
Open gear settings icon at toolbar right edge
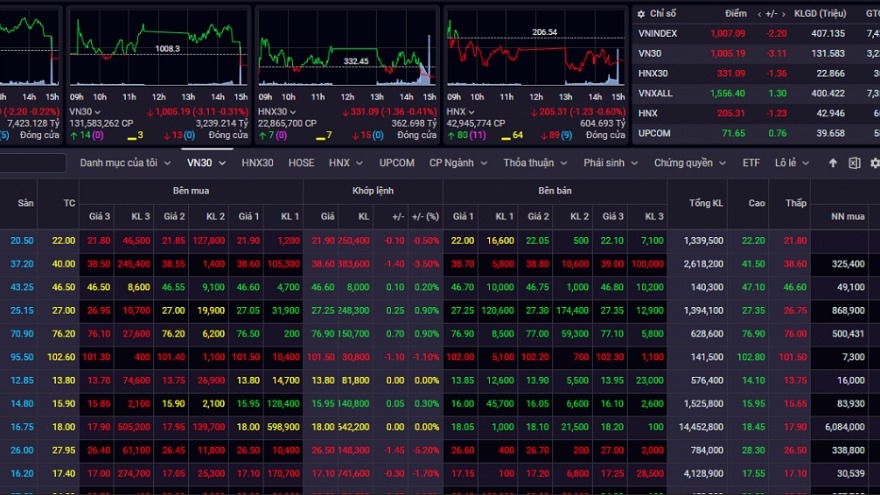tap(874, 163)
